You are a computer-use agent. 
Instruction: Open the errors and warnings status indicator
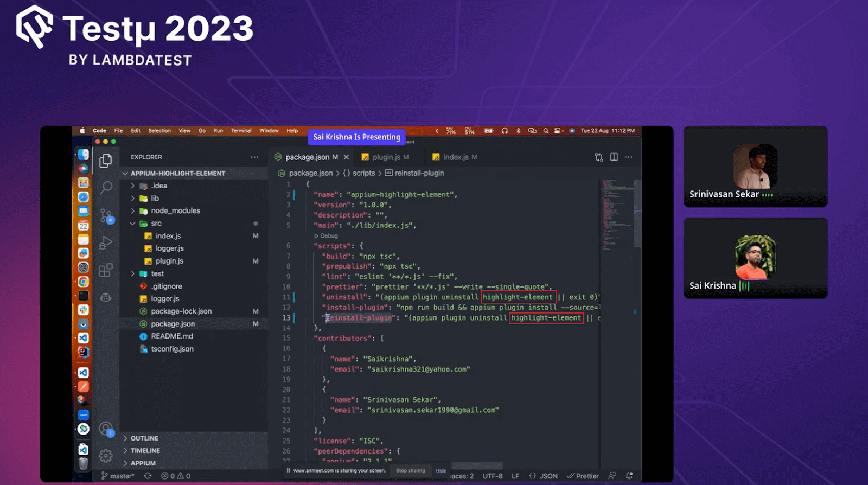click(x=176, y=476)
